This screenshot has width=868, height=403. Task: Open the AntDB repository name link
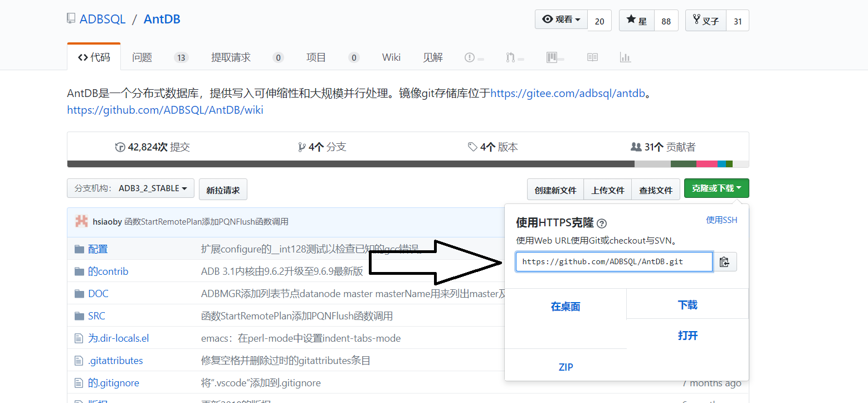coord(162,19)
